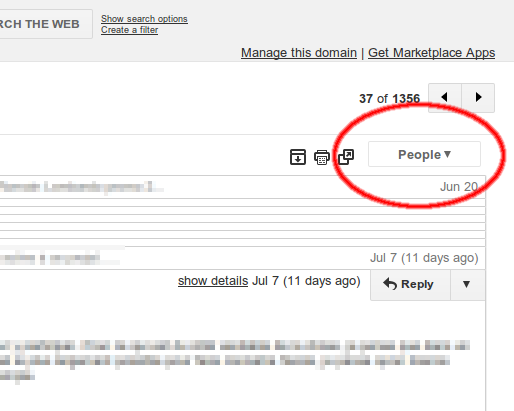This screenshot has height=411, width=514.
Task: Open conversation in new window icon
Action: (x=346, y=157)
